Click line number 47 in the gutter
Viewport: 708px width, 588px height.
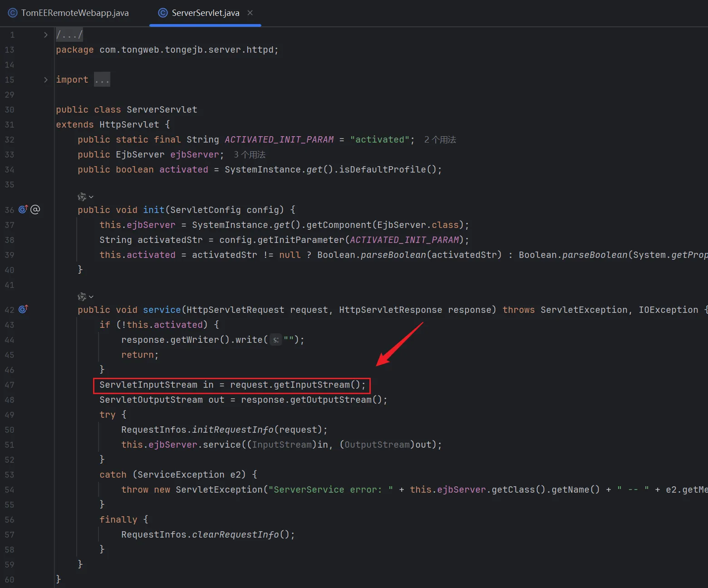10,385
